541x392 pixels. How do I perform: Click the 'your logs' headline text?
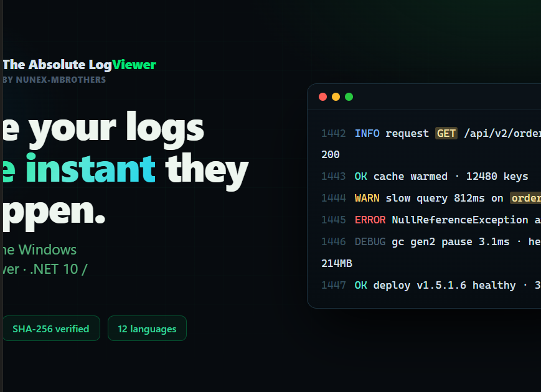click(x=116, y=129)
